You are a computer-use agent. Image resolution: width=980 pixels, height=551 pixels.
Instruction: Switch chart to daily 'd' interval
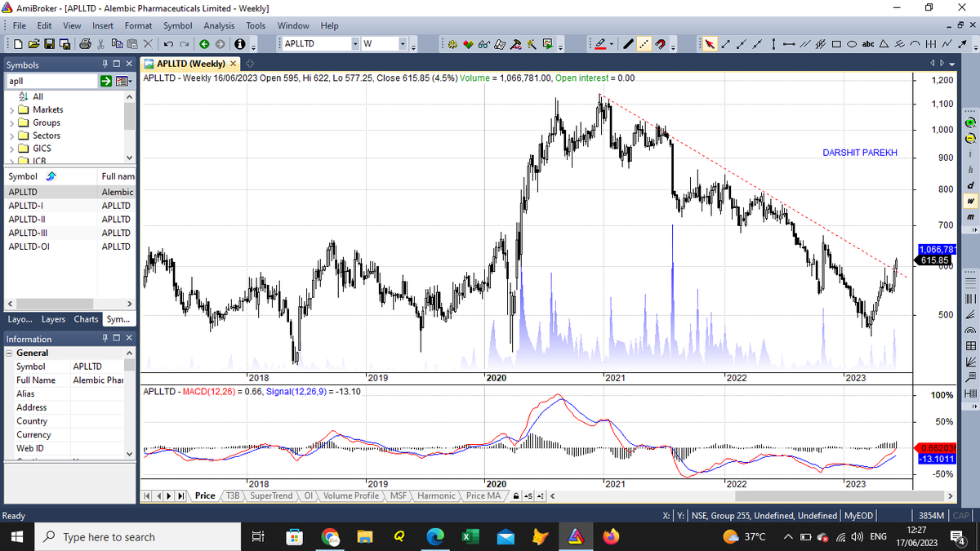click(x=971, y=185)
